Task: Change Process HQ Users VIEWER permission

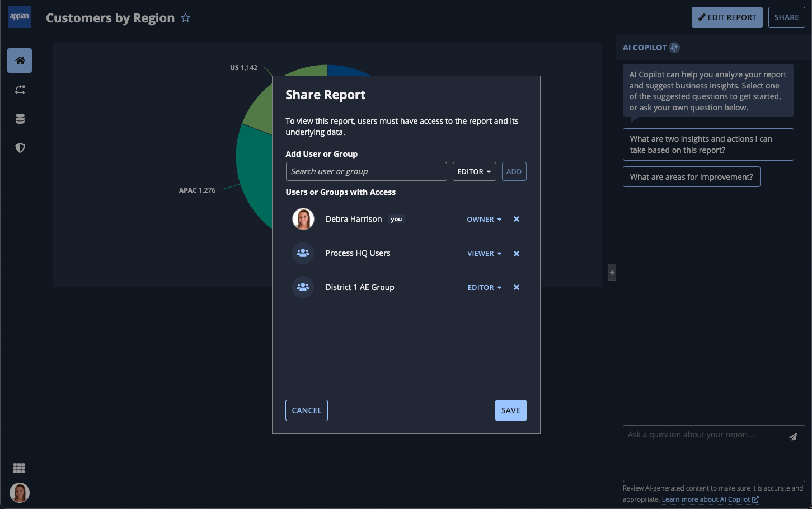Action: [x=485, y=254]
